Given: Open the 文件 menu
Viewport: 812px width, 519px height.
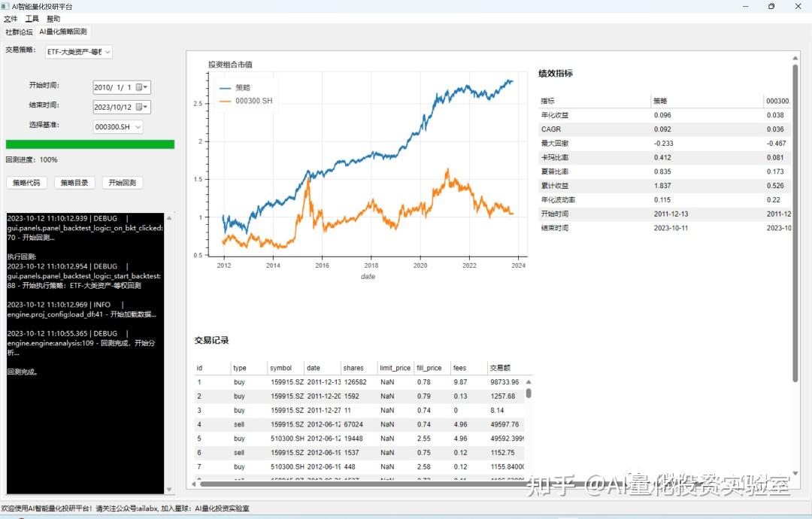Looking at the screenshot, I should coord(10,18).
